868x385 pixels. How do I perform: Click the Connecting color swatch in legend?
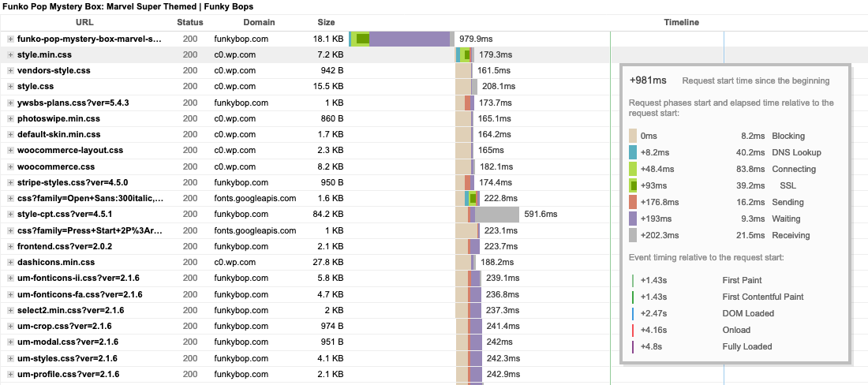pos(633,170)
